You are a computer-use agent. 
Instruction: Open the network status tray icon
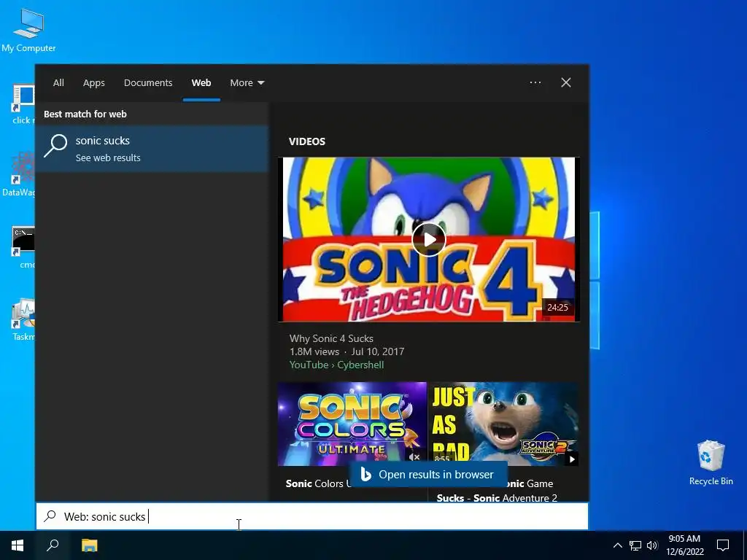tap(635, 545)
